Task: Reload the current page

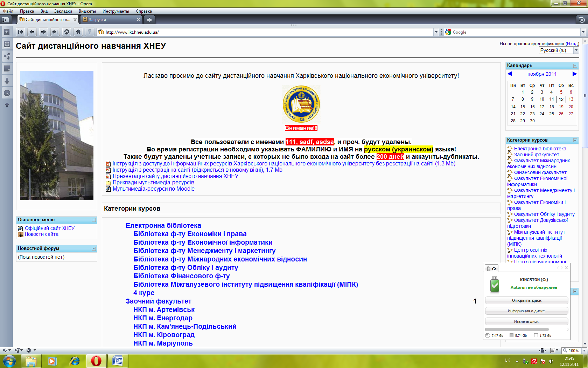Action: point(66,32)
